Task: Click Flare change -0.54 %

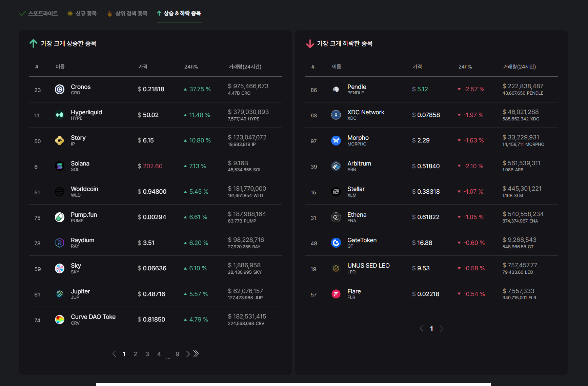Action: (471, 294)
